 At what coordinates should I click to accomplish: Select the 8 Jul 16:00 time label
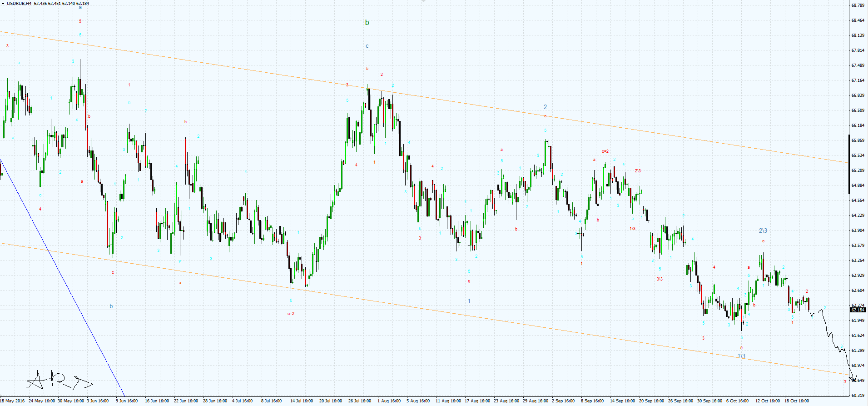[x=271, y=401]
